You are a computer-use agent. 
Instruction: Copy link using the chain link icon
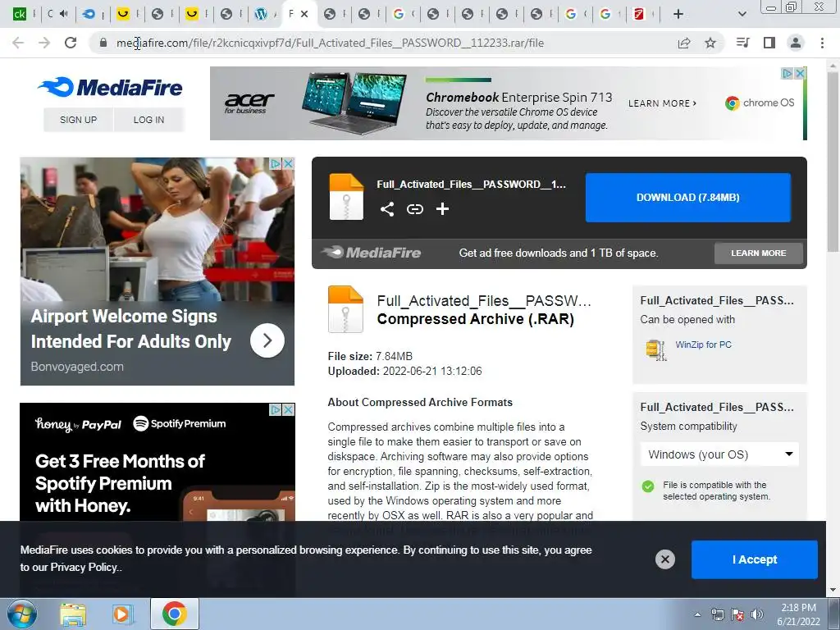click(x=414, y=209)
